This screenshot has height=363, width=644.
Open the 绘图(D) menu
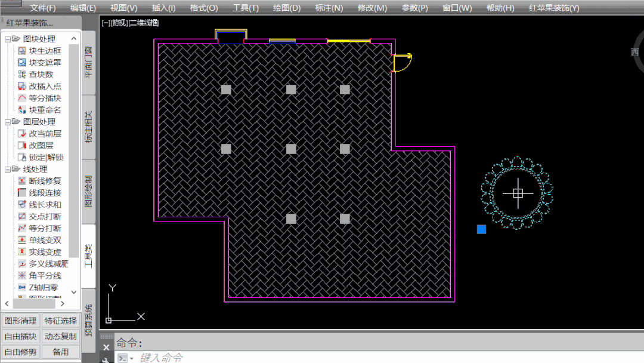pyautogui.click(x=286, y=8)
